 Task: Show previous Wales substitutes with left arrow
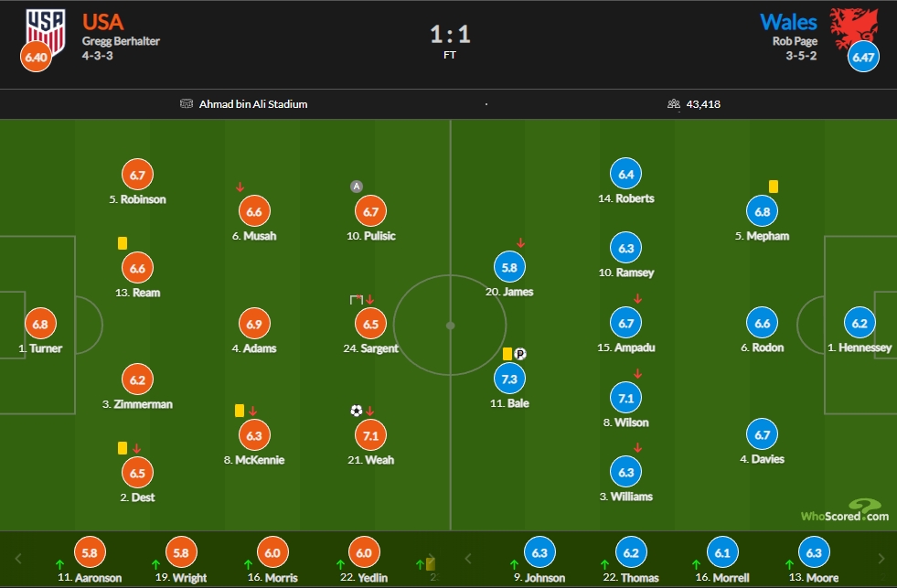click(468, 559)
